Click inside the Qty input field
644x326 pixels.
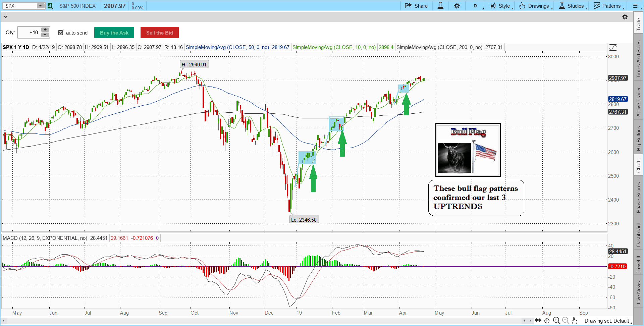coord(29,33)
